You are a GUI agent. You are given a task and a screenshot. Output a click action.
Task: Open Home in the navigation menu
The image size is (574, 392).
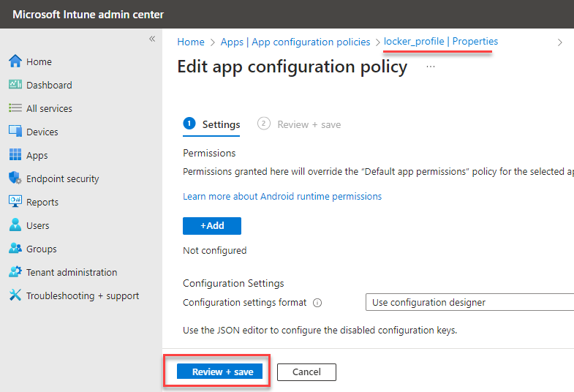pyautogui.click(x=39, y=62)
